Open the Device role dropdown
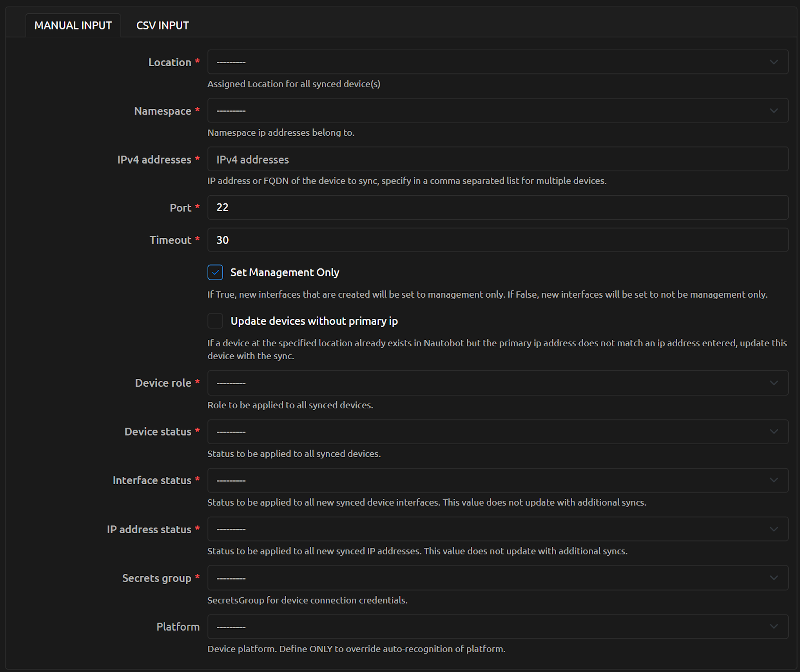Image resolution: width=800 pixels, height=672 pixels. tap(497, 383)
